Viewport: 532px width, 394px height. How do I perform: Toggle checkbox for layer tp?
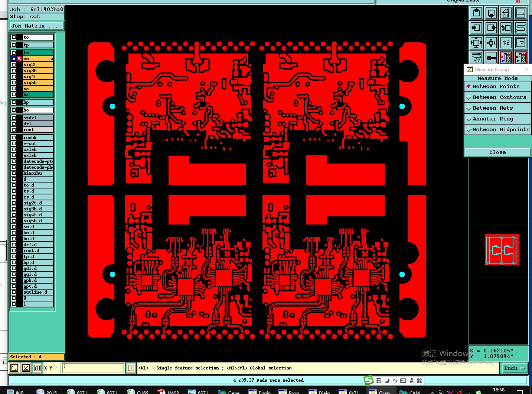point(14,45)
